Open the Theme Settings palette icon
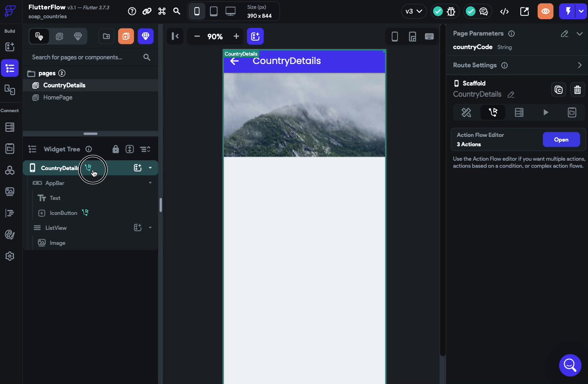 10,235
